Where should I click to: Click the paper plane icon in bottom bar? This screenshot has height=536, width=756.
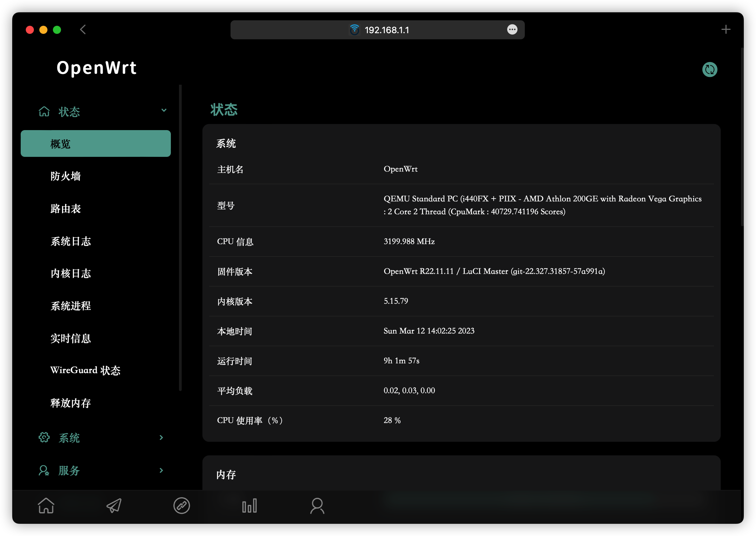[x=114, y=506]
